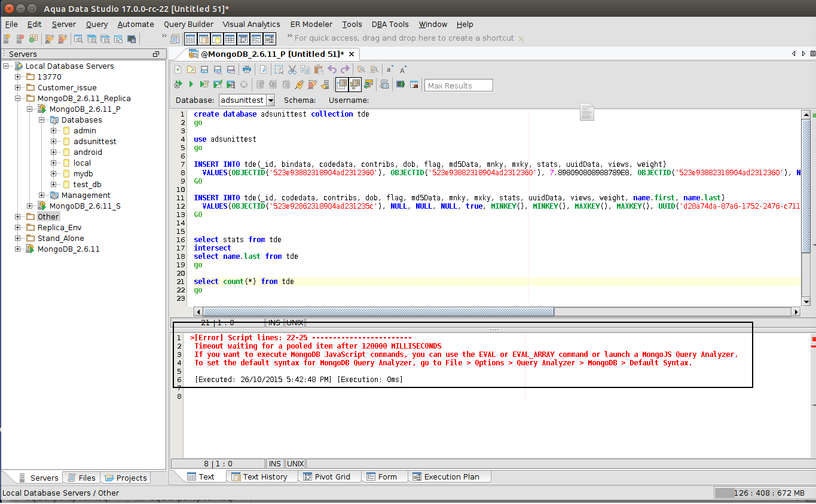Click the Register Server icon in main toolbar
Screen dimensions: 816x504
pos(7,39)
